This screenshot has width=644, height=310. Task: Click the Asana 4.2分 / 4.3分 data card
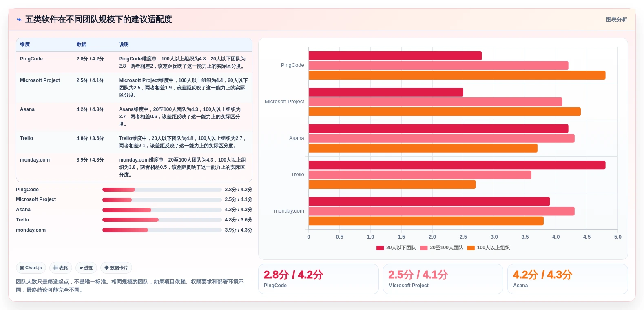click(567, 279)
